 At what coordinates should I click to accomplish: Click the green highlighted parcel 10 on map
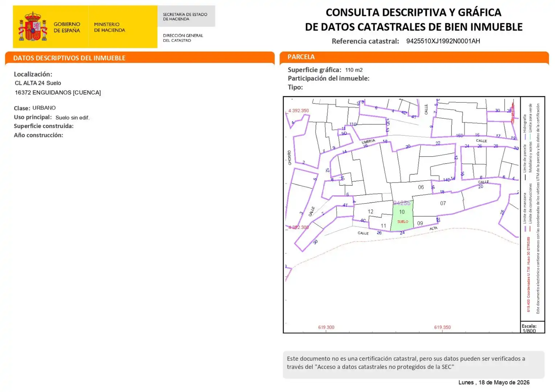(402, 216)
